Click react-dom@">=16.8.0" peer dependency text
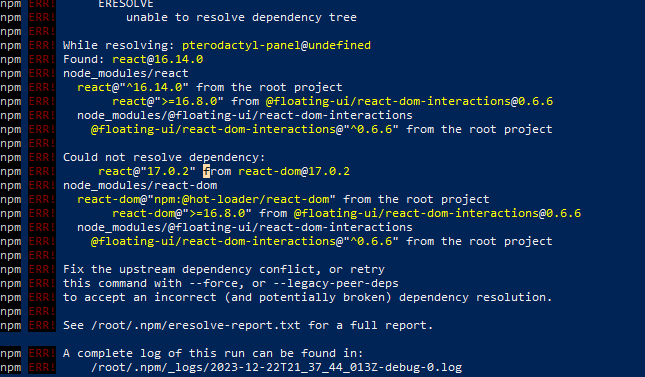The image size is (645, 377). click(182, 213)
